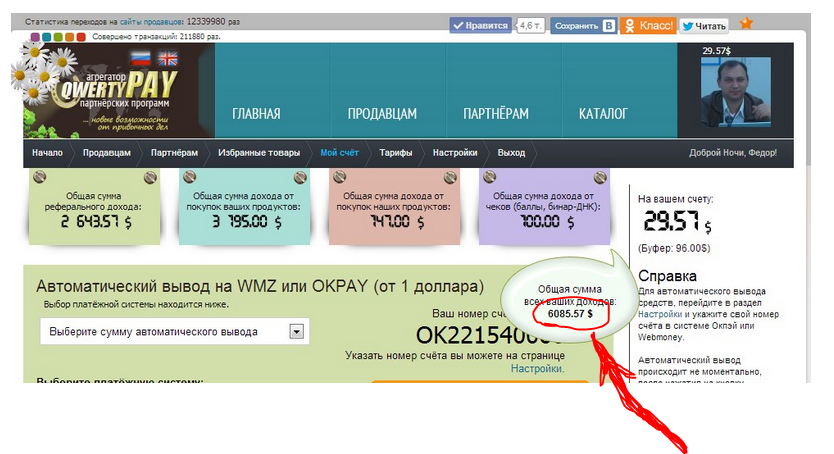Go to Начало in the dark submenu
Viewport: 834px width, 454px height.
(x=47, y=153)
